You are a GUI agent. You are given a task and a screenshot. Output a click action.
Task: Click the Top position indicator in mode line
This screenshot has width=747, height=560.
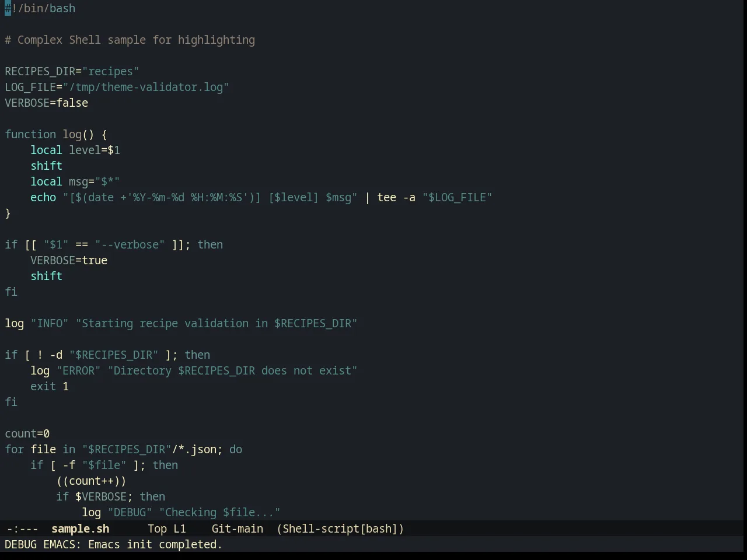[x=157, y=528]
